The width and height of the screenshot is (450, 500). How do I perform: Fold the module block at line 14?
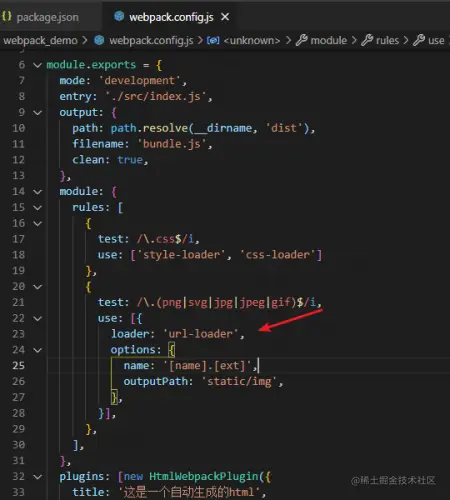tap(38, 192)
